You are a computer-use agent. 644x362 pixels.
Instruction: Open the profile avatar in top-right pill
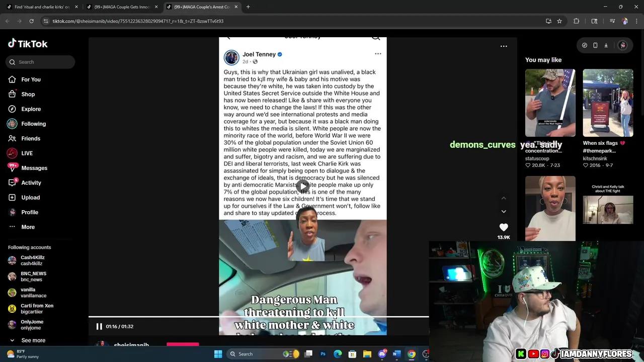pyautogui.click(x=622, y=45)
